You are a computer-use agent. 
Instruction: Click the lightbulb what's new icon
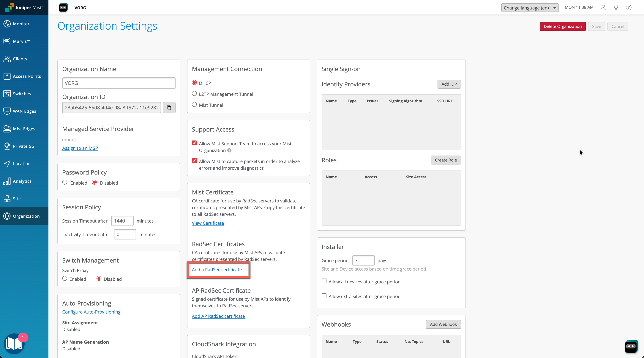pos(616,7)
